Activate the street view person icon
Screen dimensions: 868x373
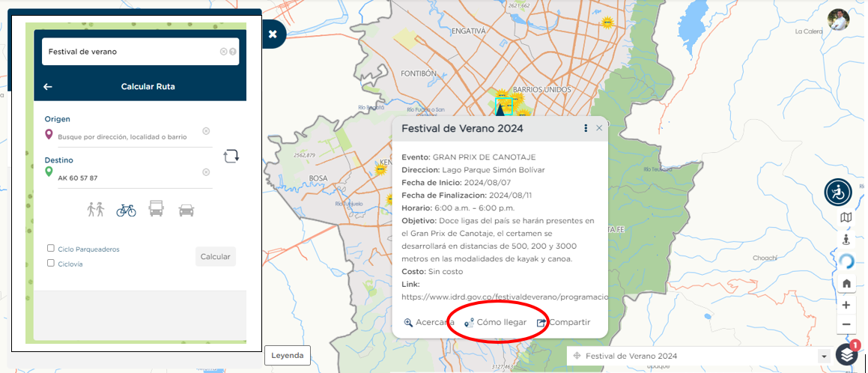(x=846, y=240)
